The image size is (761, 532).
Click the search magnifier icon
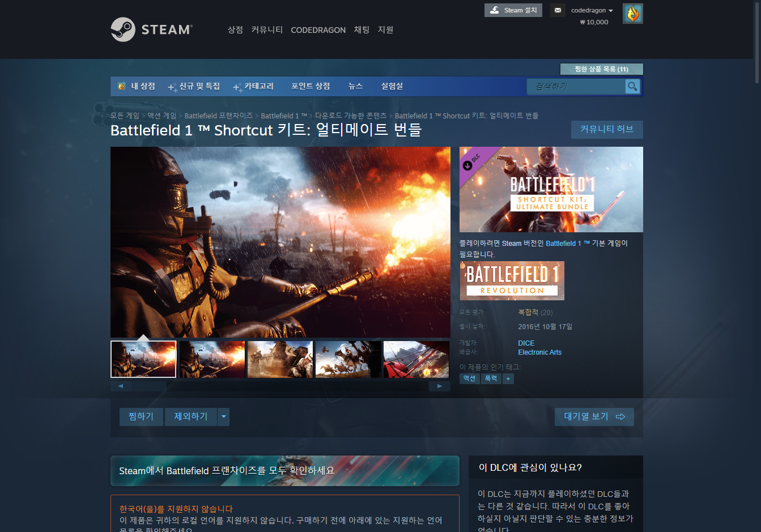tap(632, 86)
